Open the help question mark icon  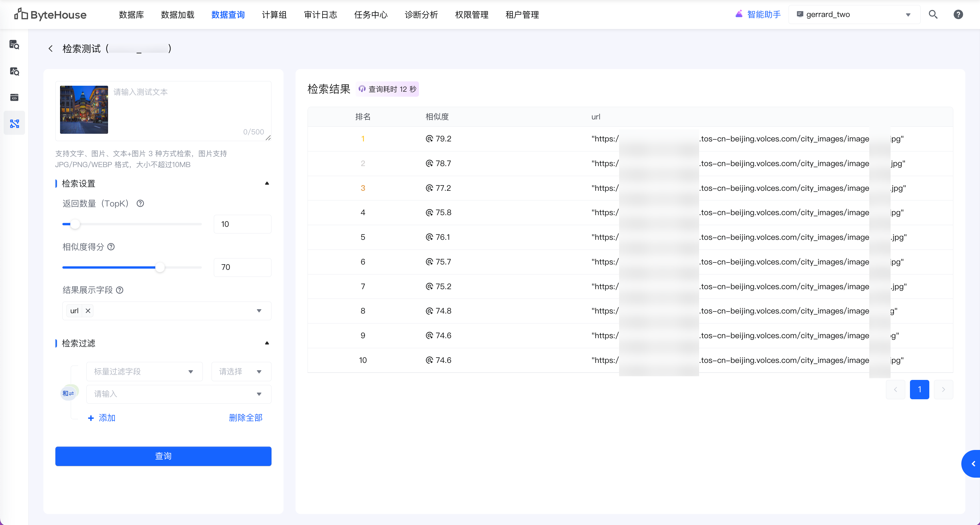pyautogui.click(x=958, y=14)
